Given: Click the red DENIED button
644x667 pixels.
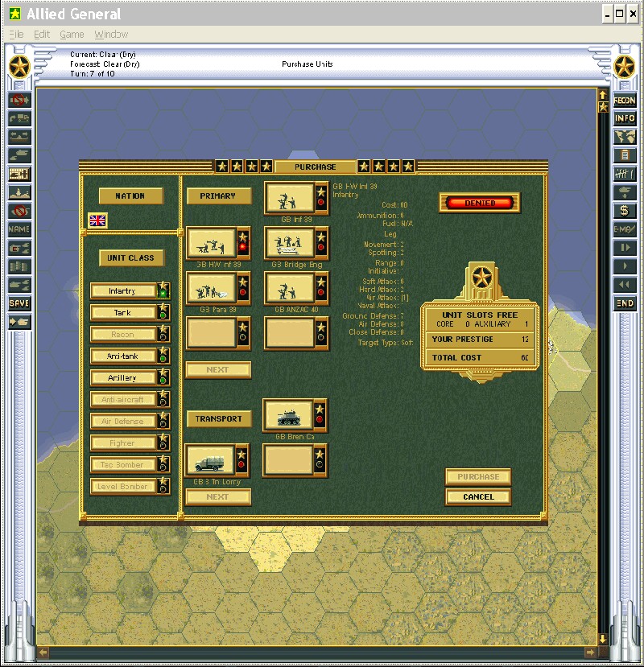Looking at the screenshot, I should pyautogui.click(x=480, y=203).
